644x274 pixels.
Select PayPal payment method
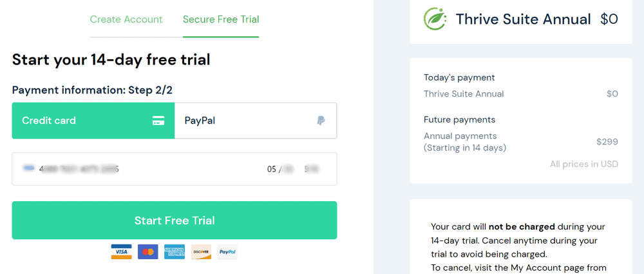[256, 121]
